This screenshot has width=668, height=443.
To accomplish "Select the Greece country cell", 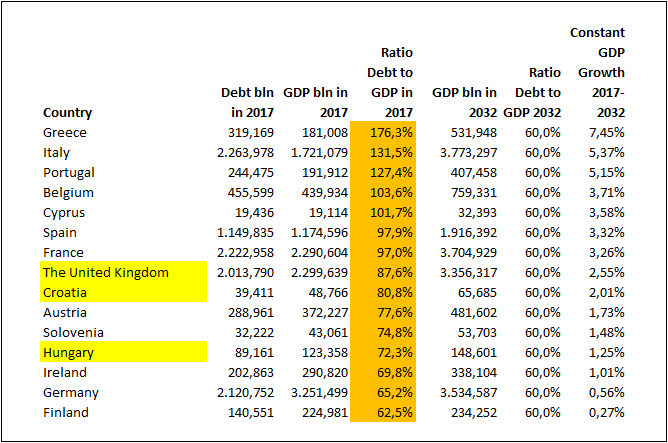I will (65, 132).
